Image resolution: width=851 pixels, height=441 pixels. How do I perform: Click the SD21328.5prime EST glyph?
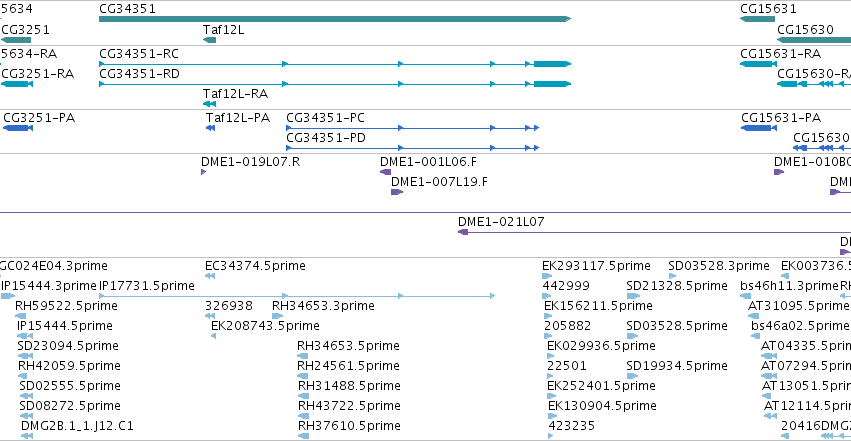(x=633, y=296)
